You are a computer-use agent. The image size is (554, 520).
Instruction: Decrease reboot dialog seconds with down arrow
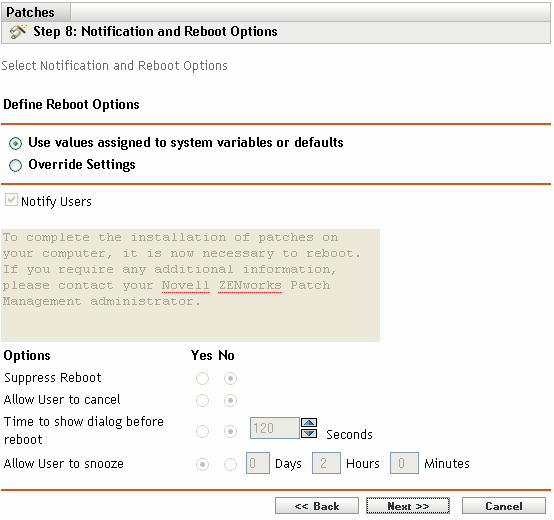point(309,433)
